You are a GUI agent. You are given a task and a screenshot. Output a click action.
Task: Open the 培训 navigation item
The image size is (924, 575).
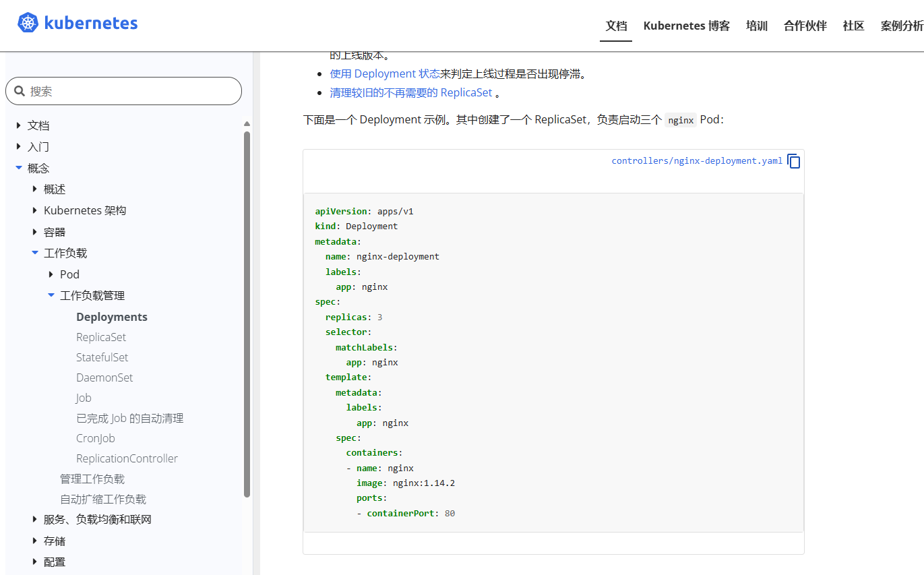click(757, 26)
